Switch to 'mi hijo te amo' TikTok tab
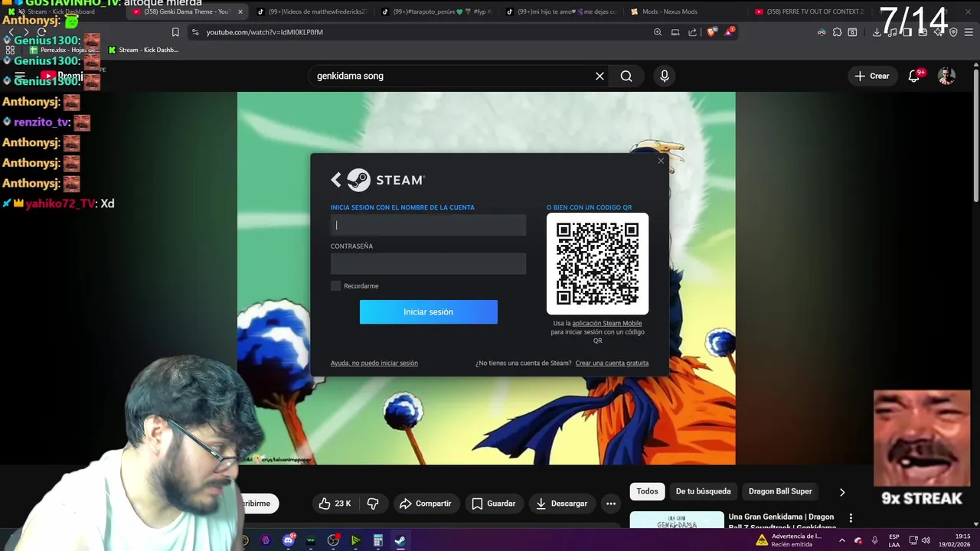The height and width of the screenshot is (551, 980). point(560,11)
